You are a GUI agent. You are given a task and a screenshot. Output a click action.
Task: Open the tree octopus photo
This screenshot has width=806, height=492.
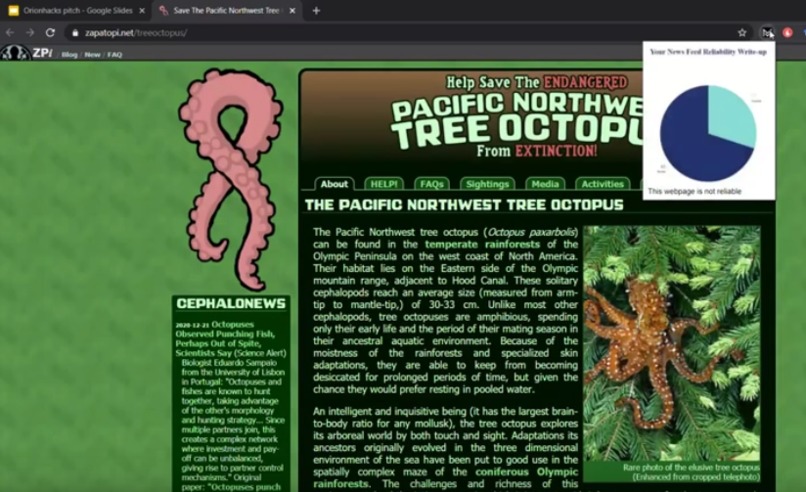click(x=672, y=343)
